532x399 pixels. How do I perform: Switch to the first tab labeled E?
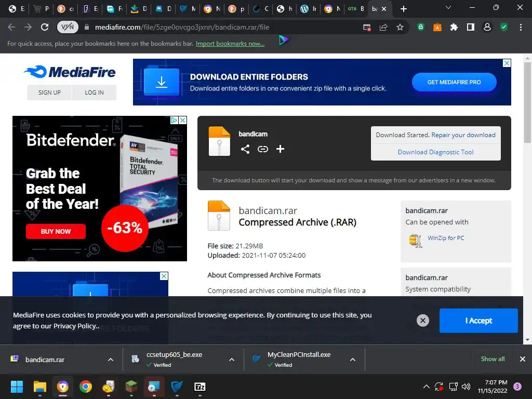[x=16, y=9]
